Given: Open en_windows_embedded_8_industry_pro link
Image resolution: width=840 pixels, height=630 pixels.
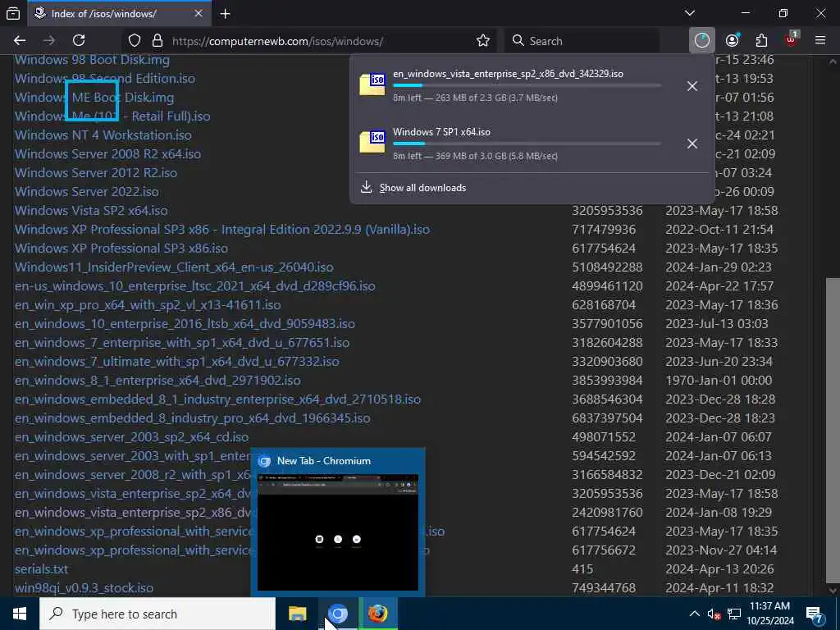Looking at the screenshot, I should click(192, 418).
